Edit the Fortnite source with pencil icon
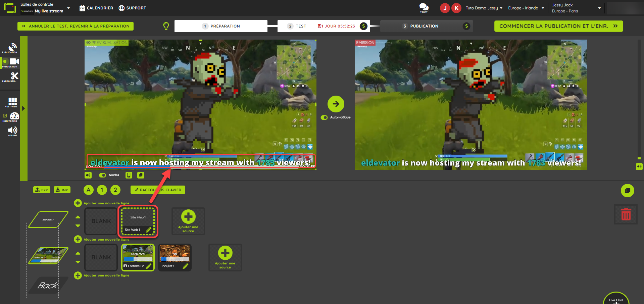 [x=149, y=266]
